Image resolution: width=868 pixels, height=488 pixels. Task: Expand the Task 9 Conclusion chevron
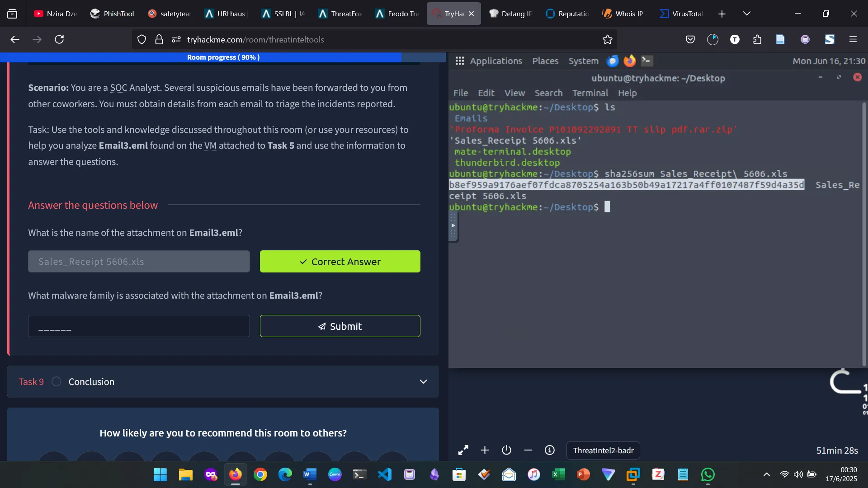pos(423,381)
